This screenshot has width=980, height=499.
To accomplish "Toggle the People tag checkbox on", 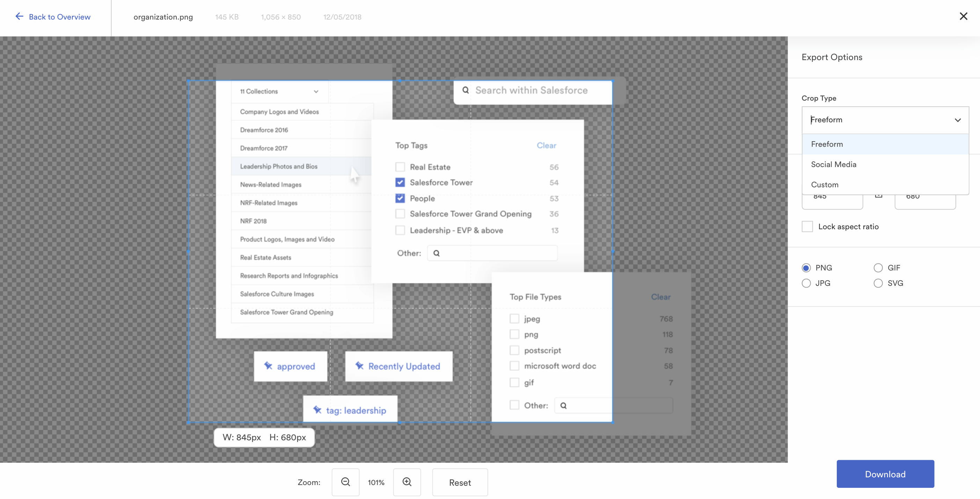I will [x=400, y=198].
